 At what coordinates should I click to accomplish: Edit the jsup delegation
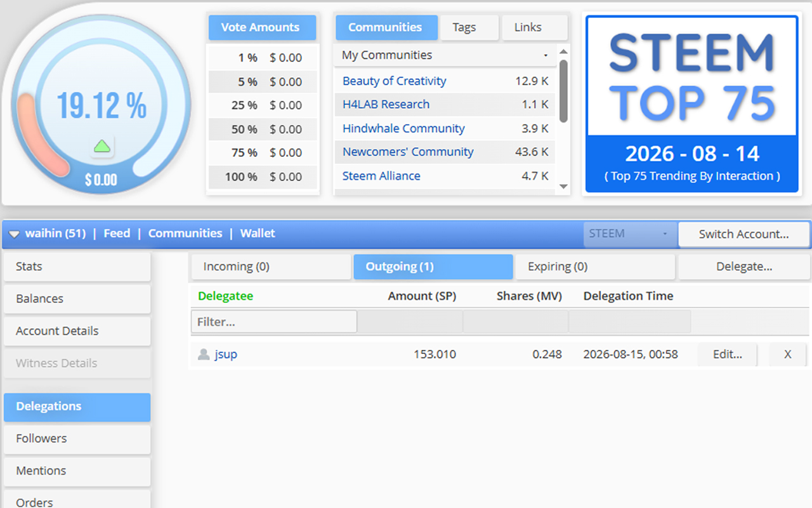click(x=727, y=354)
